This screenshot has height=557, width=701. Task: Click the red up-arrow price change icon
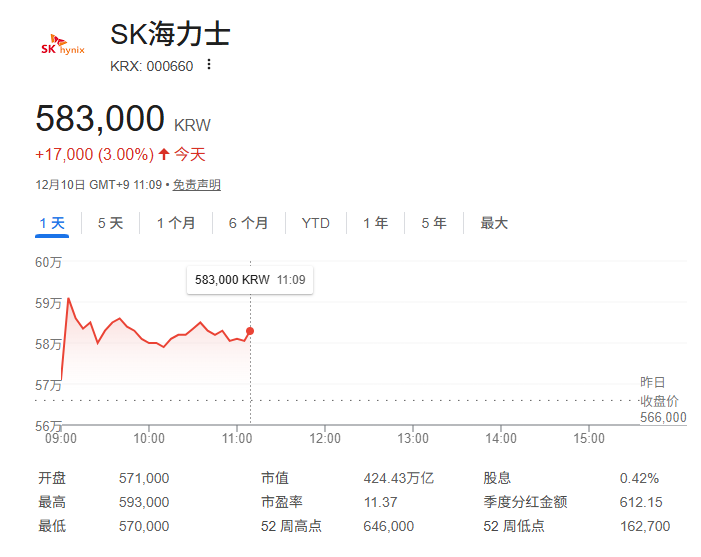click(x=164, y=154)
